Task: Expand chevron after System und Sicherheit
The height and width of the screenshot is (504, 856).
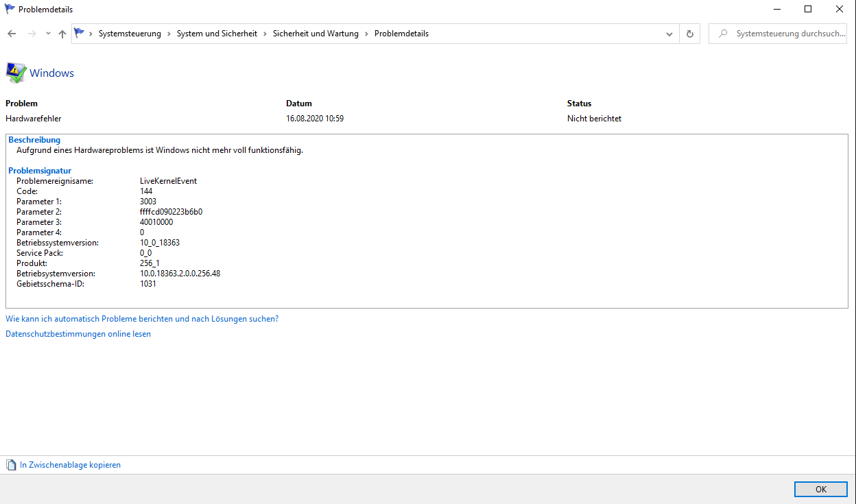Action: click(265, 34)
